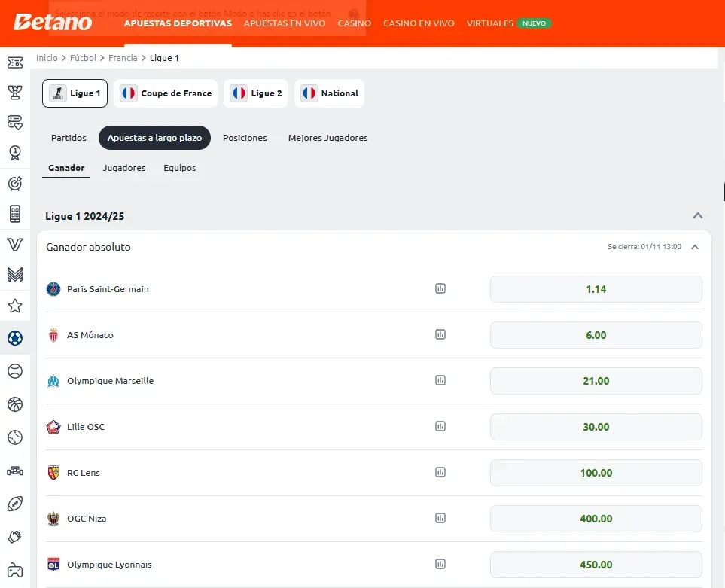
Task: Switch to the Jugadores tab
Action: tap(124, 168)
